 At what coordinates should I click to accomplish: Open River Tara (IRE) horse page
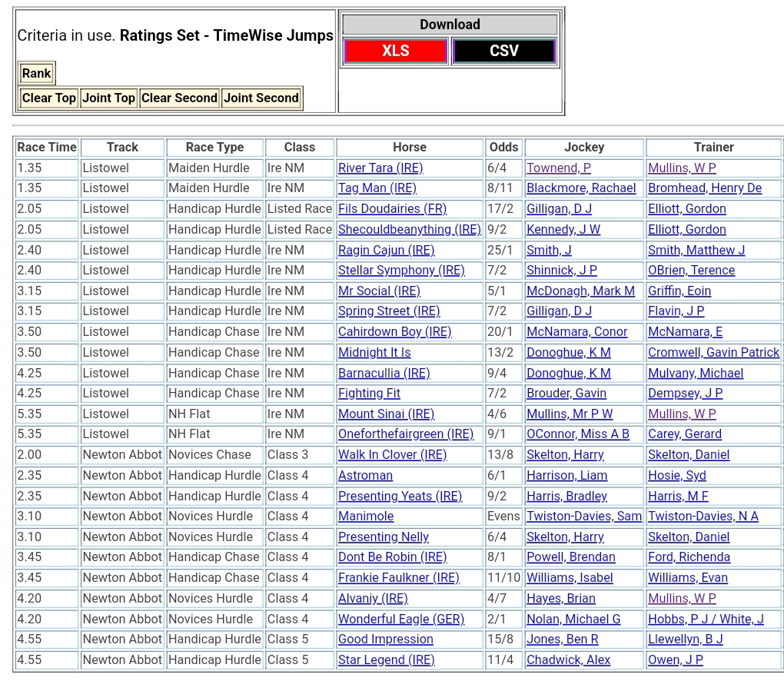380,168
